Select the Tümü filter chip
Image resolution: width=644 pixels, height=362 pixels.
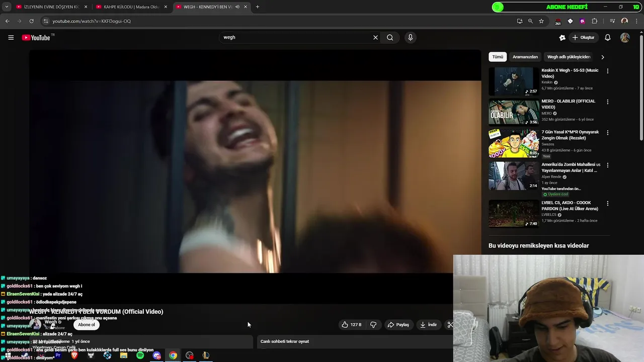point(498,57)
